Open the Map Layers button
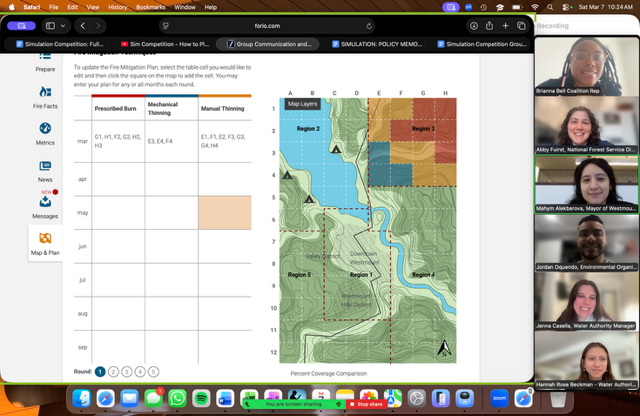The image size is (640, 416). (x=302, y=104)
